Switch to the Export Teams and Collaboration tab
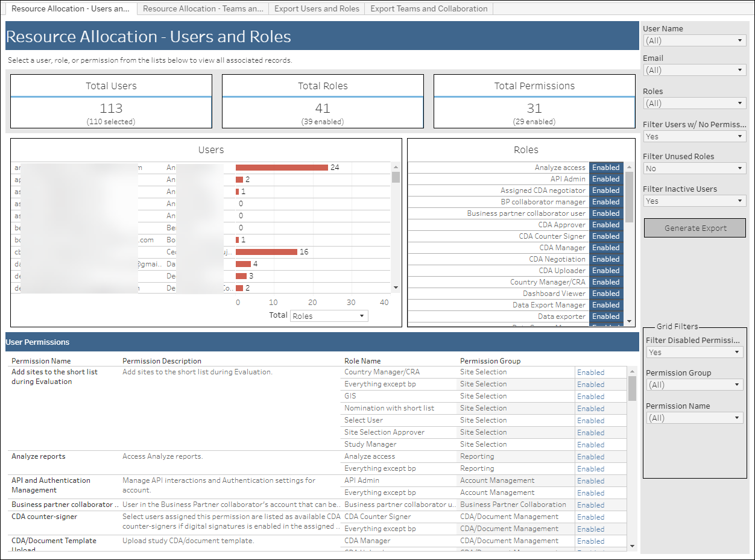Viewport: 755px width, 560px height. [429, 8]
